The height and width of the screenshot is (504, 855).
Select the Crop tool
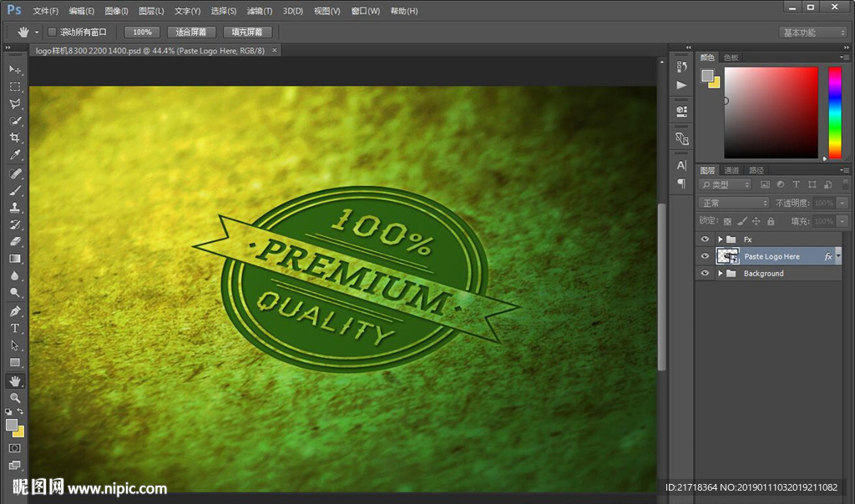tap(15, 139)
